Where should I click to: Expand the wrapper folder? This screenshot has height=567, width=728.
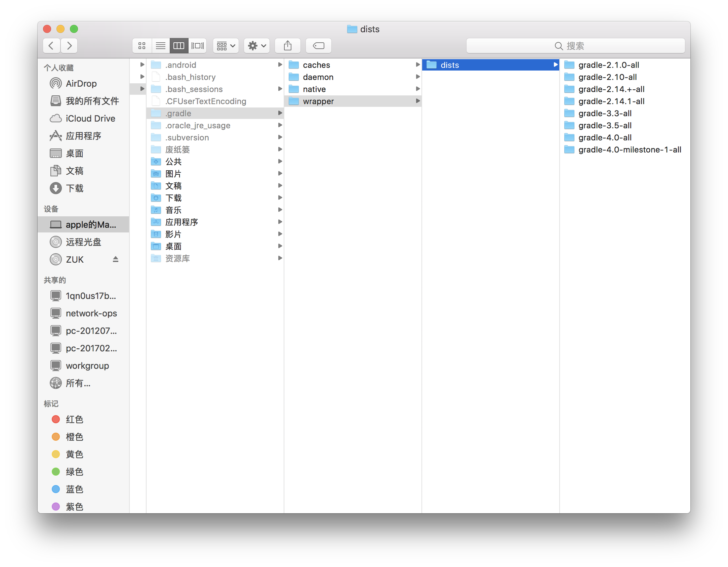point(418,101)
